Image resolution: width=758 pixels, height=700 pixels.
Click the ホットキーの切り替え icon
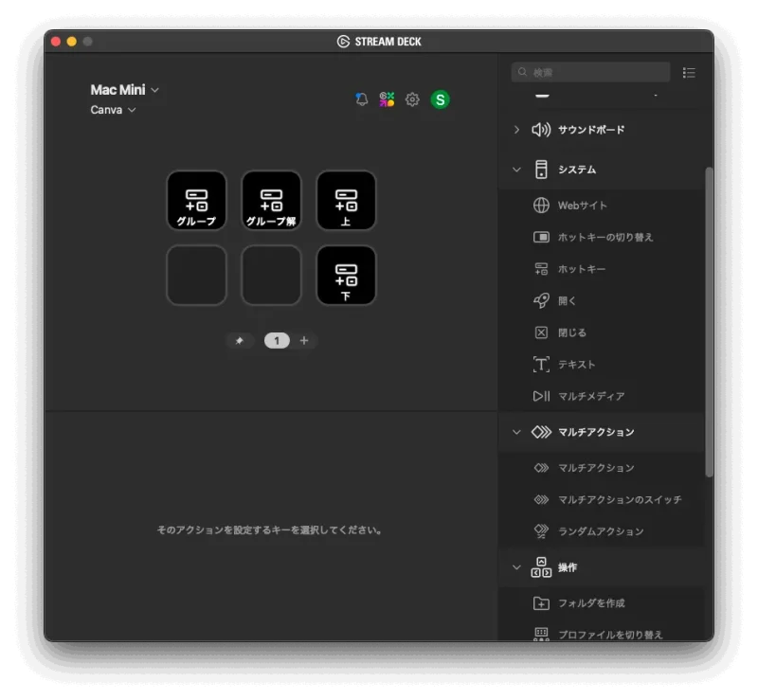pyautogui.click(x=541, y=238)
